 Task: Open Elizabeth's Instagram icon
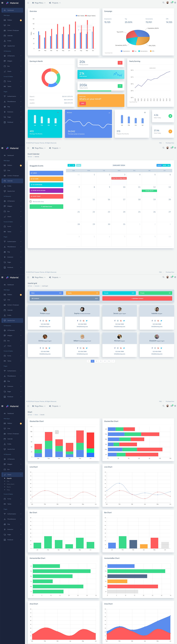click(x=155, y=348)
